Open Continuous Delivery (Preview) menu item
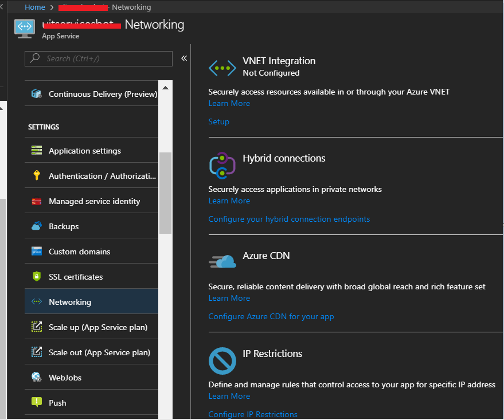 pos(91,94)
